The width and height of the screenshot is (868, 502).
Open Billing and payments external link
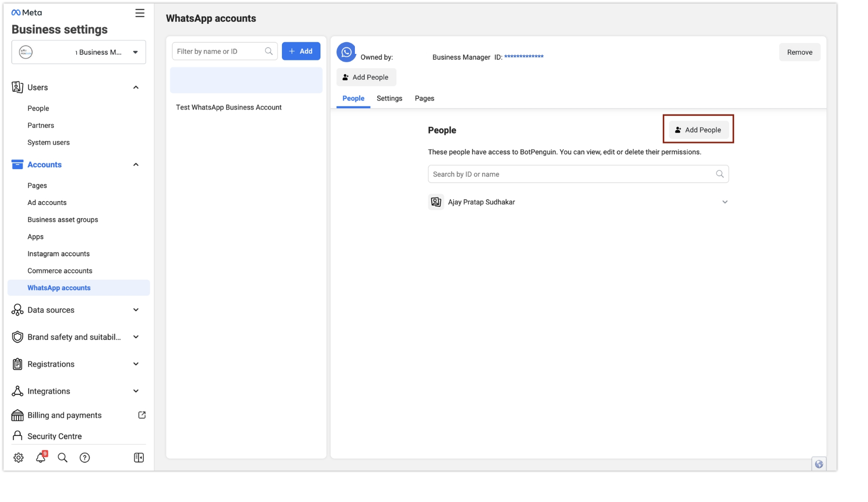click(x=142, y=415)
